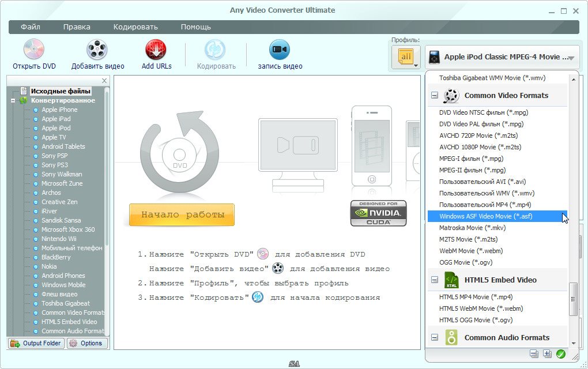Image resolution: width=588 pixels, height=369 pixels.
Task: Select Sony PSP in the sidebar tree
Action: (55, 156)
